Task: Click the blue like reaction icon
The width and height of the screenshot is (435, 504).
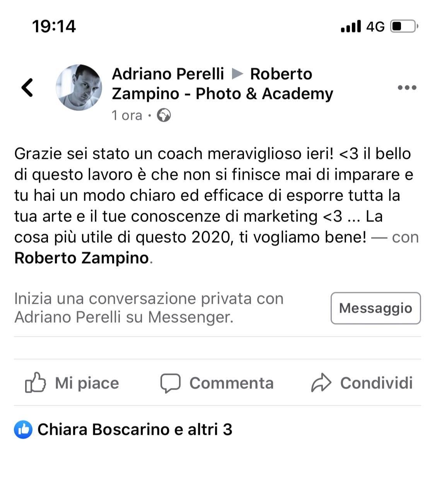Action: click(x=23, y=430)
